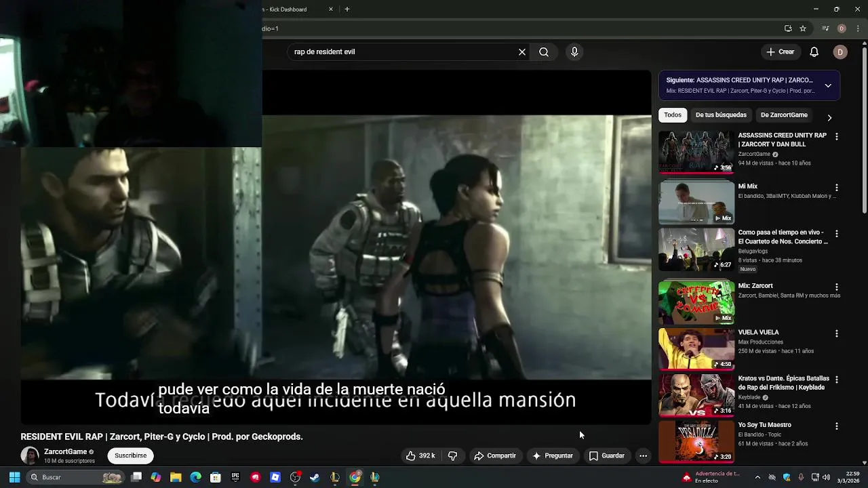Image resolution: width=868 pixels, height=488 pixels.
Task: Show hidden system tray icons
Action: 757,477
